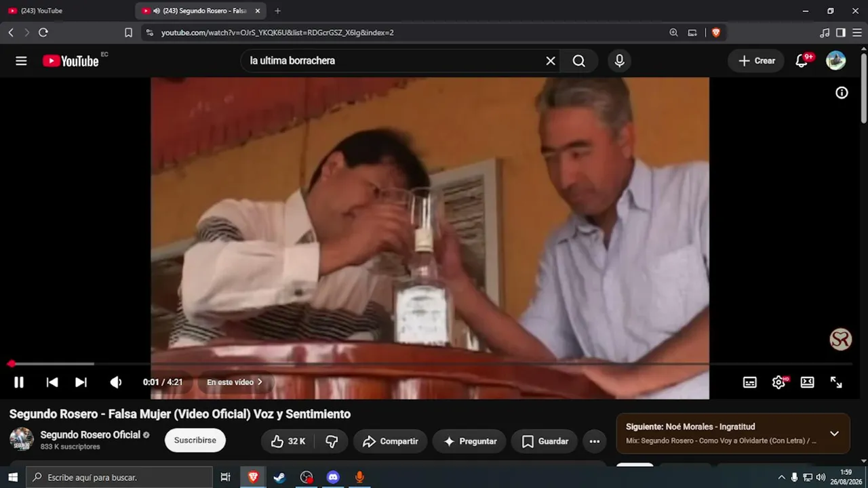
Task: Open the Windows Start menu
Action: (13, 477)
